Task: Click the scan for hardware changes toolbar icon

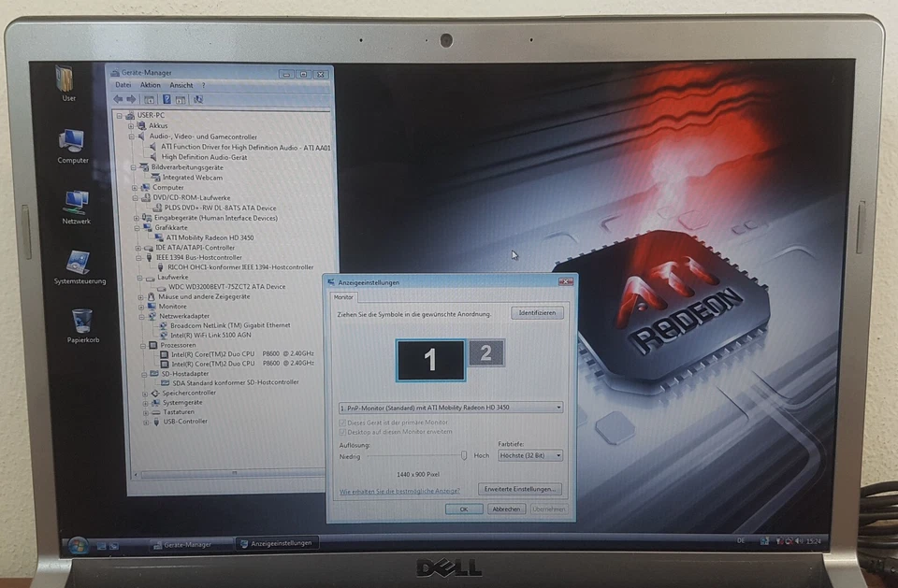Action: pyautogui.click(x=198, y=99)
